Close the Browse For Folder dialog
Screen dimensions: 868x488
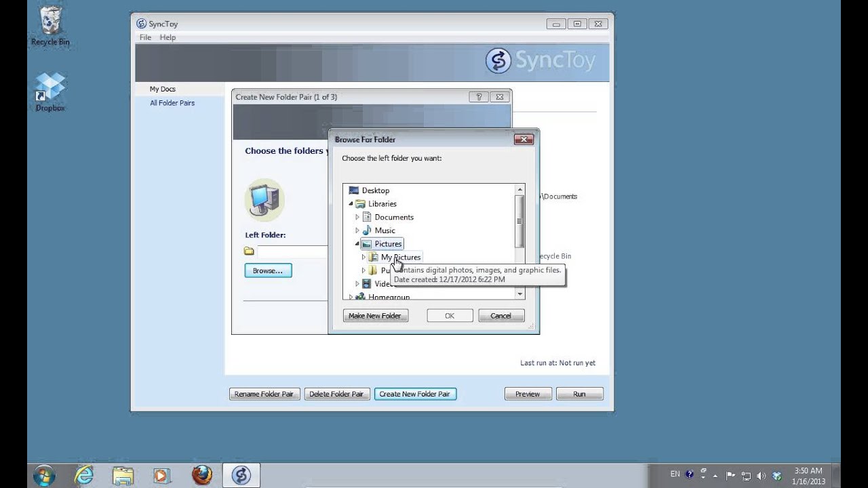click(523, 140)
